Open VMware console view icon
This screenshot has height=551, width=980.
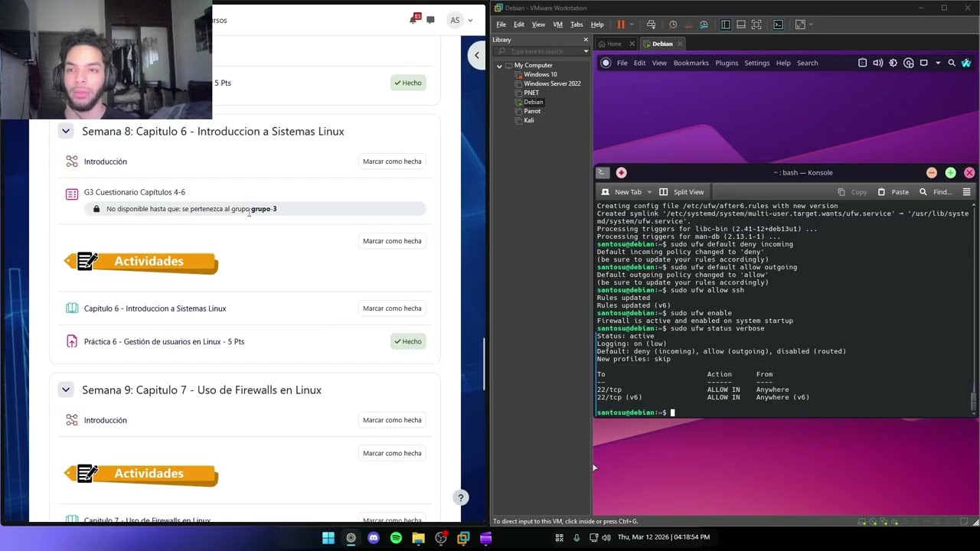tap(779, 24)
